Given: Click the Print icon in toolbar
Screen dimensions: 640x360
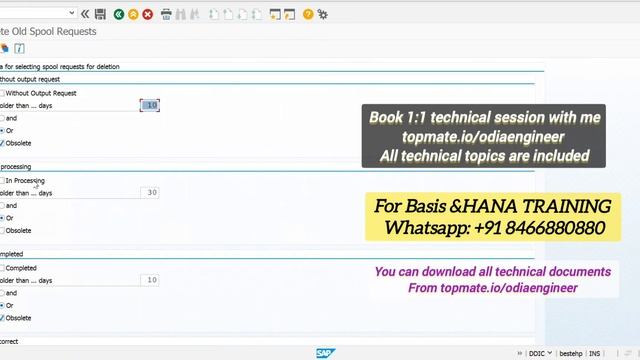Looking at the screenshot, I should (166, 15).
